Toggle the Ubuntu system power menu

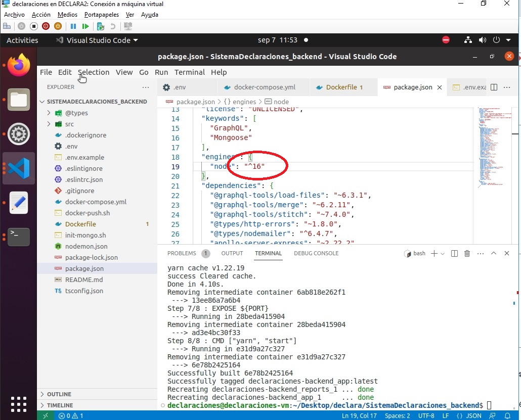[x=496, y=40]
